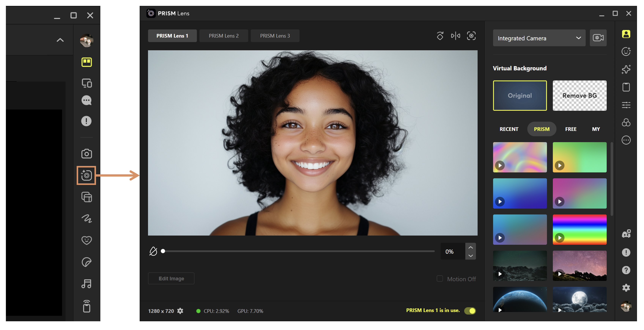Open the sticker icon in left sidebar
Viewport: 644px width, 330px height.
click(87, 262)
